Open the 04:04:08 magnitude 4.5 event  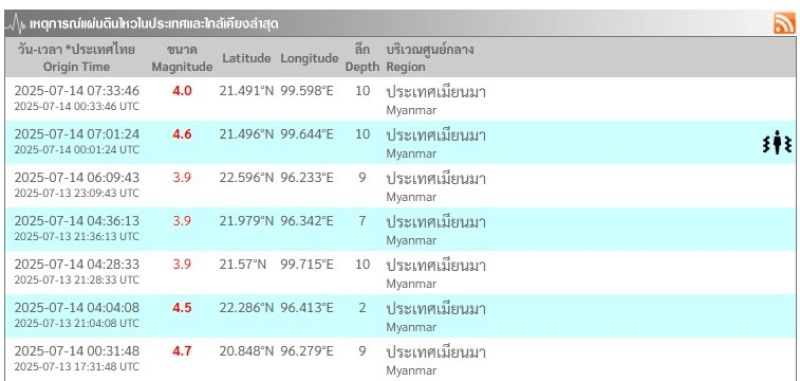tap(400, 316)
